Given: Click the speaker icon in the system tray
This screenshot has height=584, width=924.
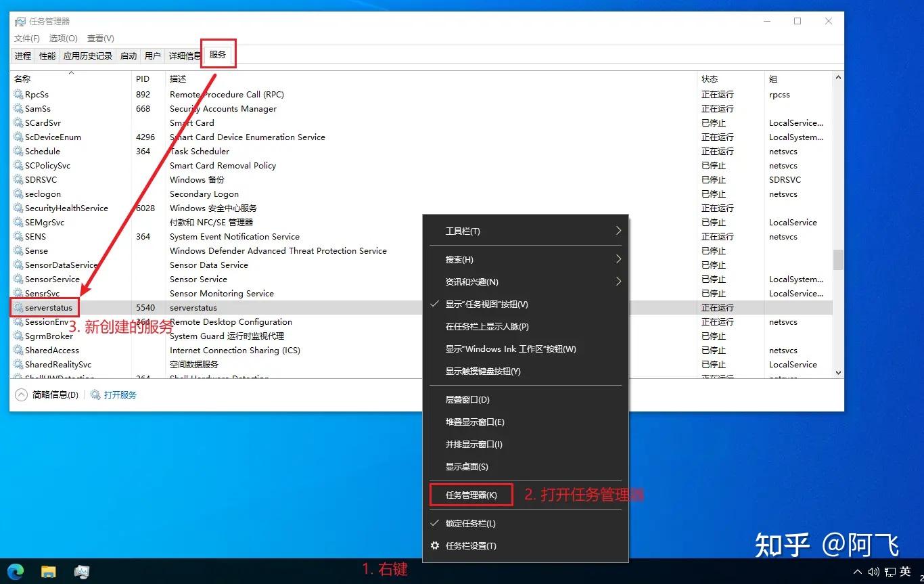Looking at the screenshot, I should click(873, 571).
